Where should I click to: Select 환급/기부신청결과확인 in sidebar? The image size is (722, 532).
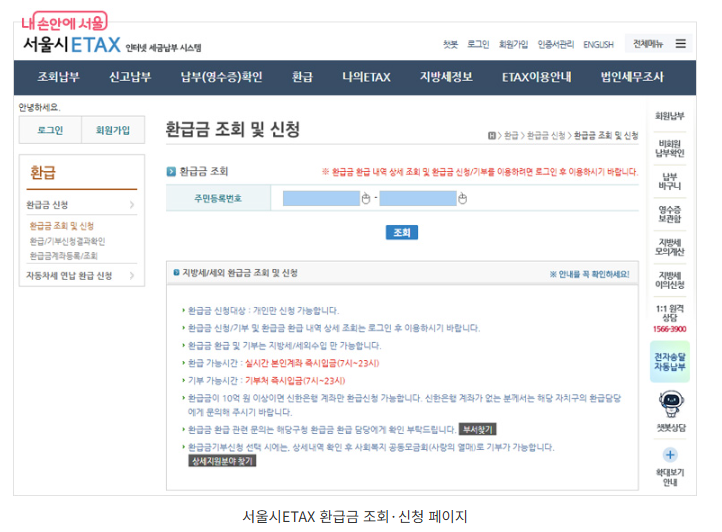(x=67, y=241)
